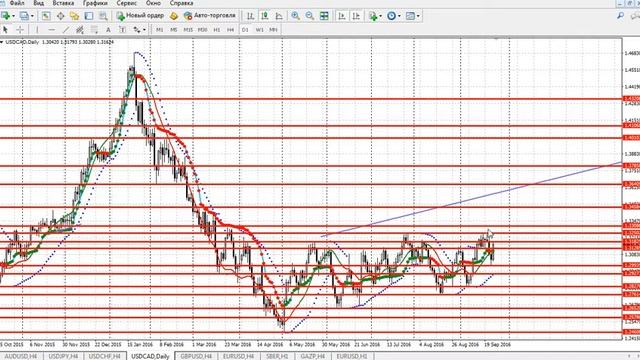
Task: Select the Vertical Line drawing tool
Action: click(x=37, y=29)
